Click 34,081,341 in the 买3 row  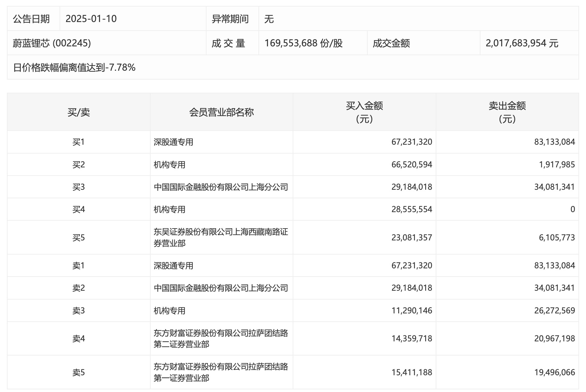(554, 187)
